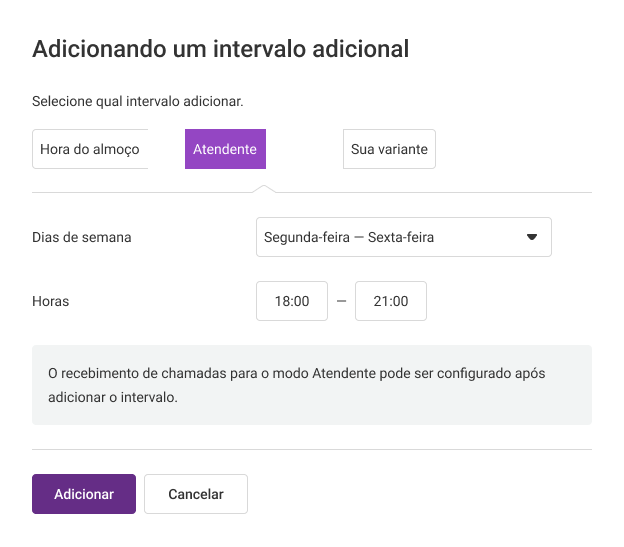Focus the 21:00 end time field
This screenshot has height=547, width=624.
coord(390,301)
